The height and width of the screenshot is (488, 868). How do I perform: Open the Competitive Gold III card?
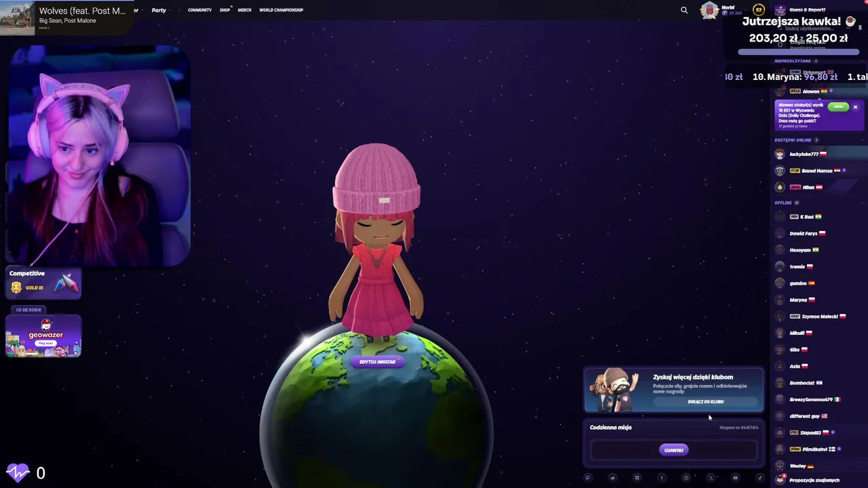[44, 283]
